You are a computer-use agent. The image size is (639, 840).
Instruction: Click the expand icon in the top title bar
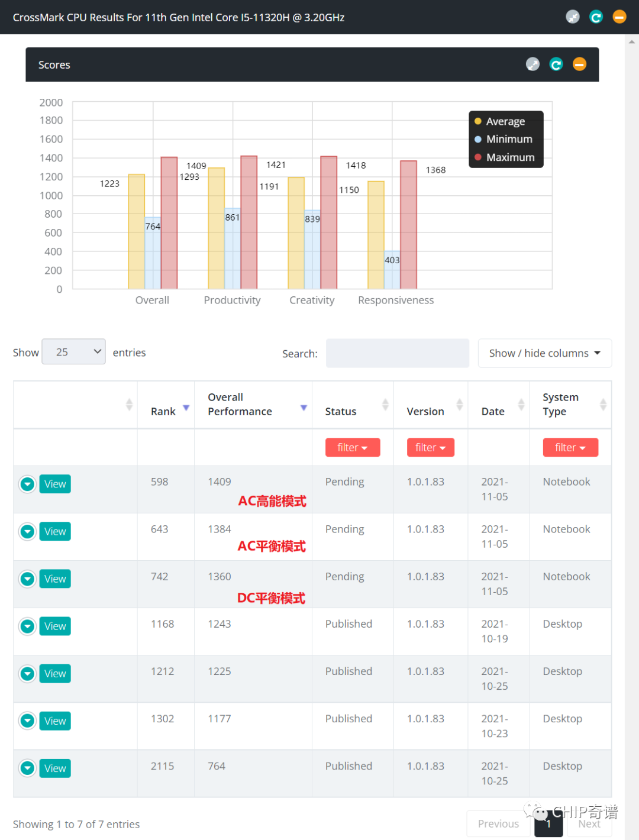572,17
